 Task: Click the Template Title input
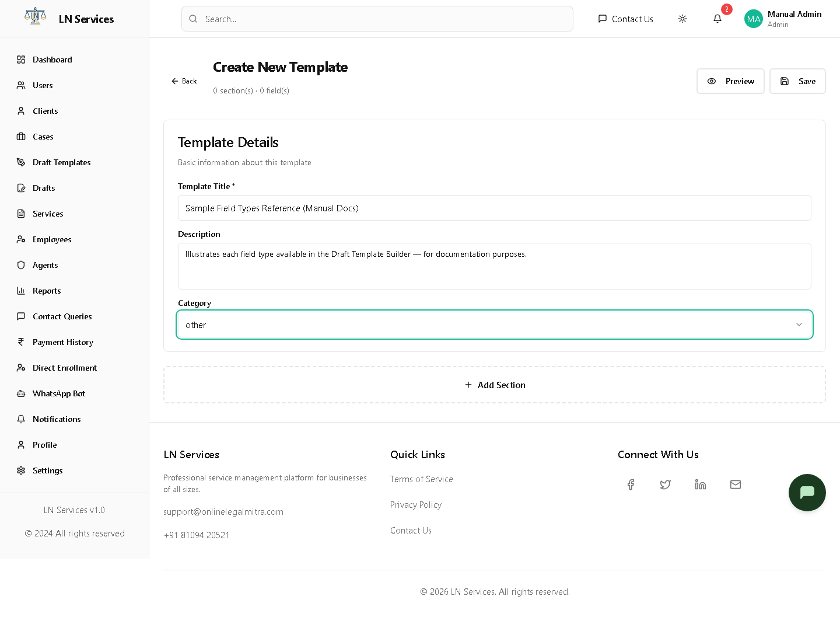pos(495,208)
